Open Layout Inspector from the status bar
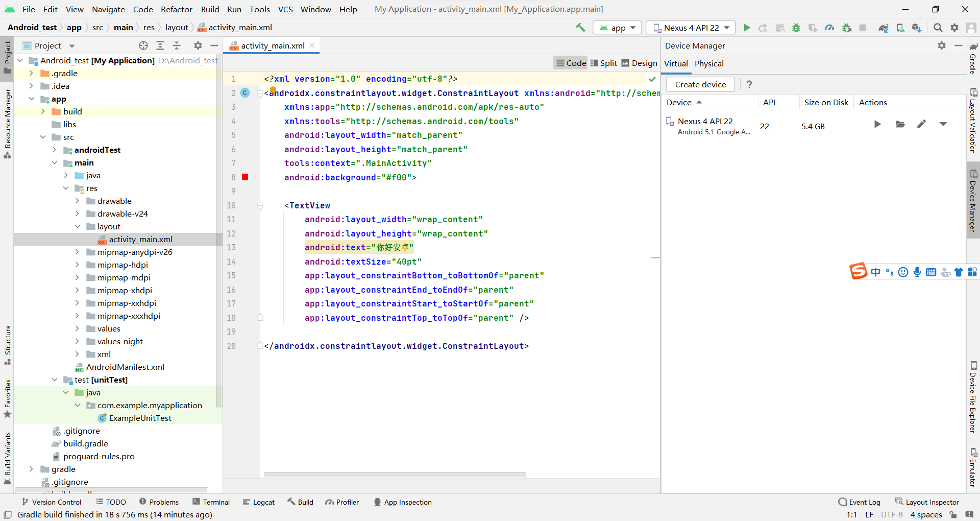 (933, 502)
